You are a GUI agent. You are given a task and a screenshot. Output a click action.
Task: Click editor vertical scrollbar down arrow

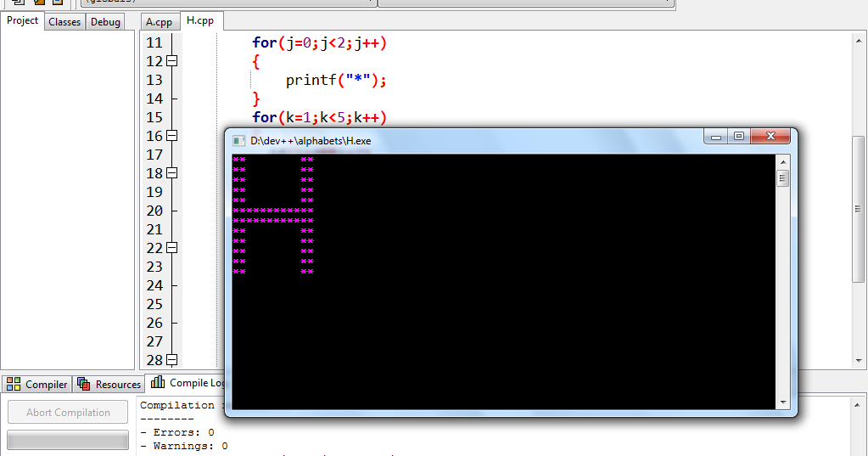(859, 361)
